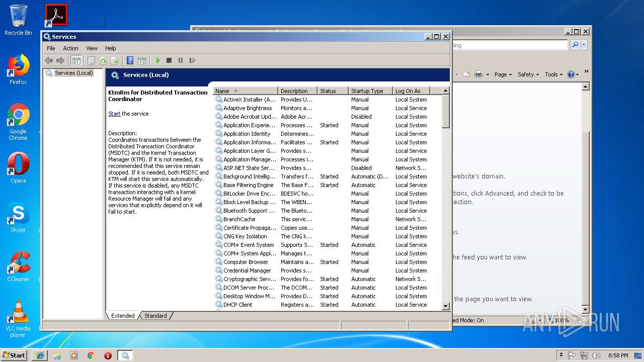This screenshot has height=362, width=644.
Task: Open Properties toolbar icon in Services
Action: point(91,61)
